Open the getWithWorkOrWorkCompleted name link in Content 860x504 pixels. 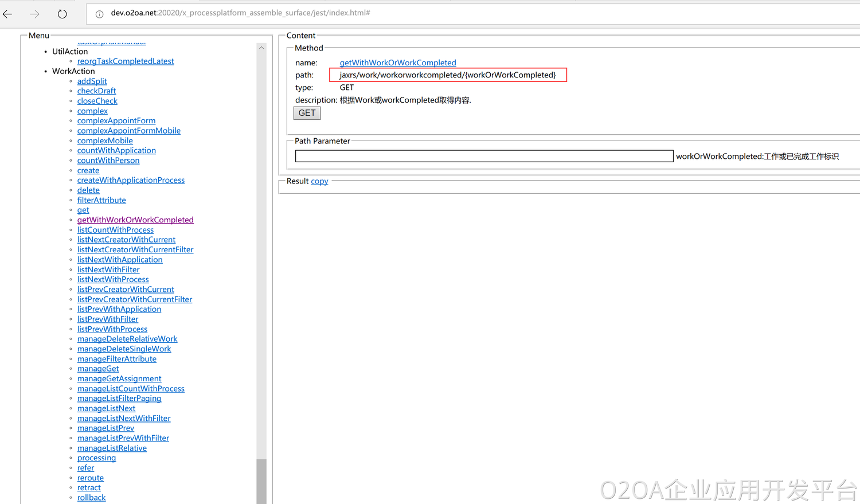pos(397,62)
